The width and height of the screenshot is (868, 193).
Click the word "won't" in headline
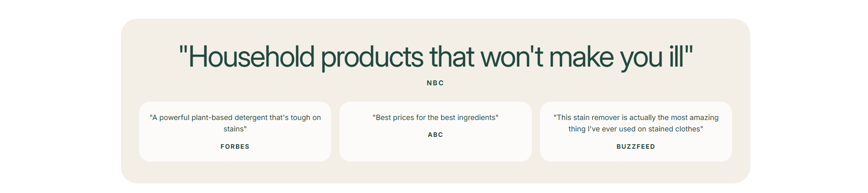[511, 57]
